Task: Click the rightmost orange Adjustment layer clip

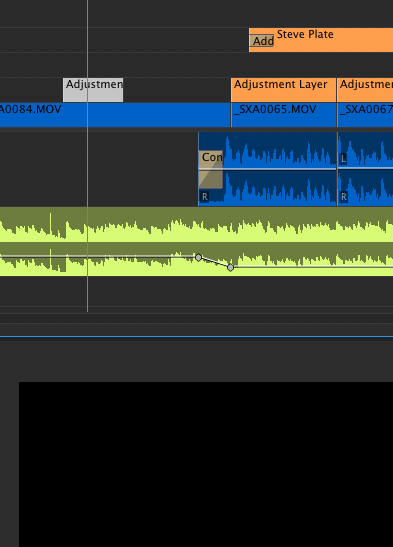Action: tap(365, 90)
